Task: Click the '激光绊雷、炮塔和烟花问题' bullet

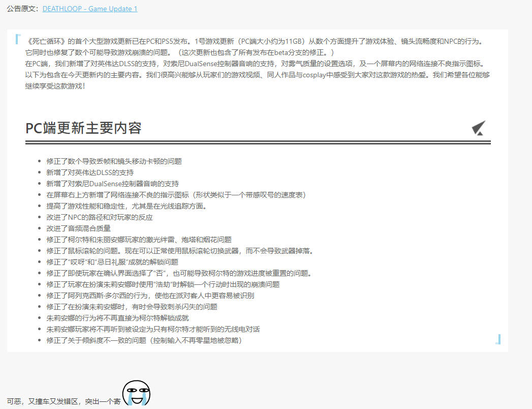Action: (139, 240)
